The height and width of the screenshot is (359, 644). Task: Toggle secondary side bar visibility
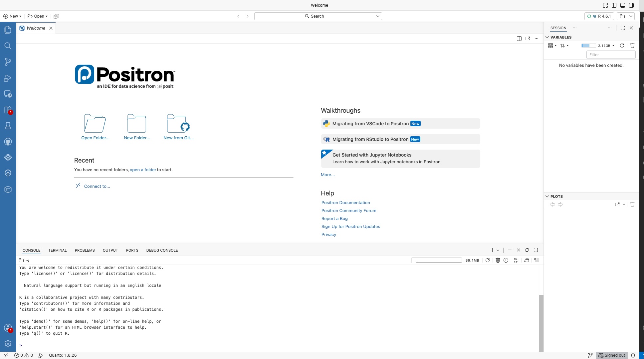631,5
